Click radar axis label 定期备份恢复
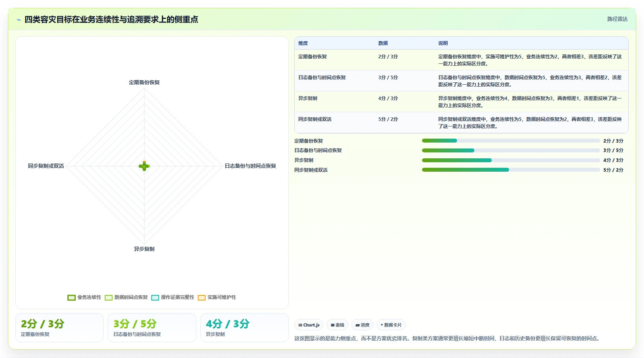Viewport: 644px width, 358px height. point(144,82)
